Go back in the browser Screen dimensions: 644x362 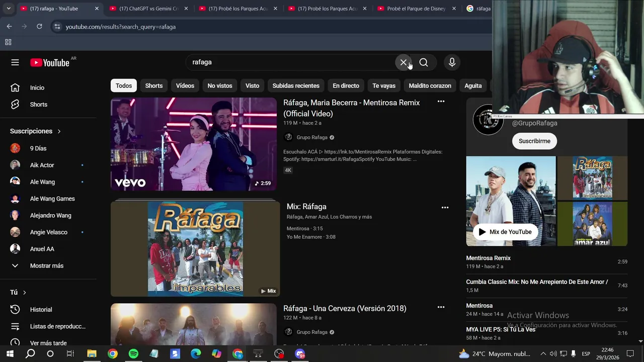[x=10, y=27]
